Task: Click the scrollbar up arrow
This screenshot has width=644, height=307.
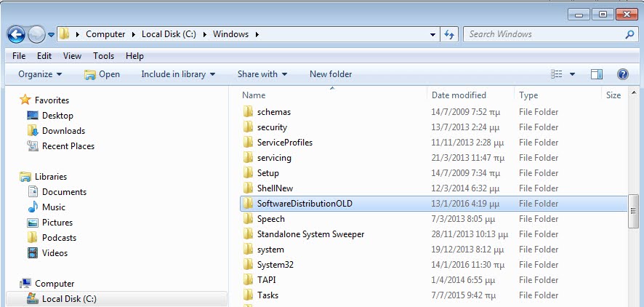Action: click(633, 93)
